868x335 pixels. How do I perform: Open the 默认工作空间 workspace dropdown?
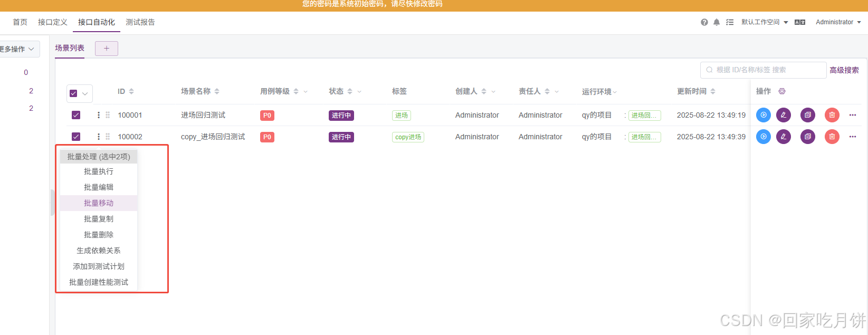765,22
